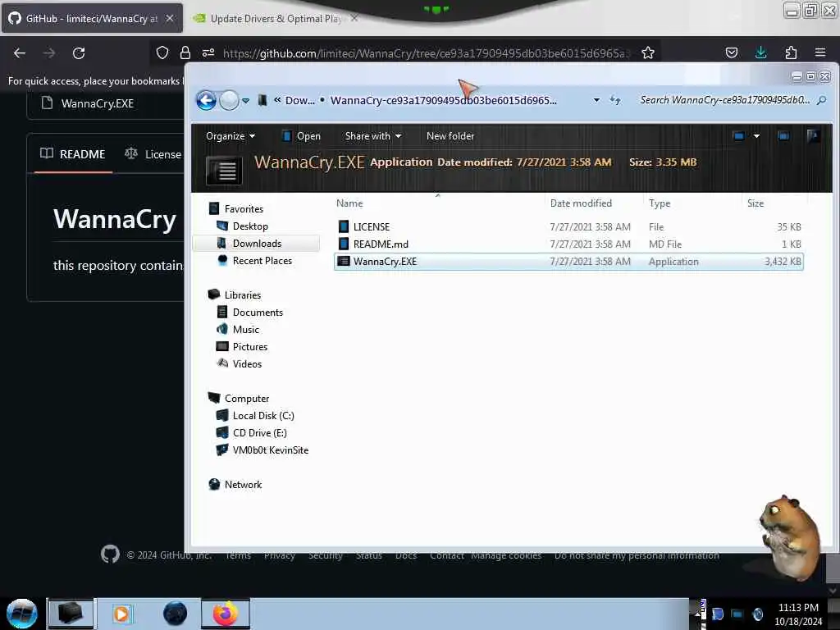
Task: Open Desktop in Favorites
Action: [250, 226]
